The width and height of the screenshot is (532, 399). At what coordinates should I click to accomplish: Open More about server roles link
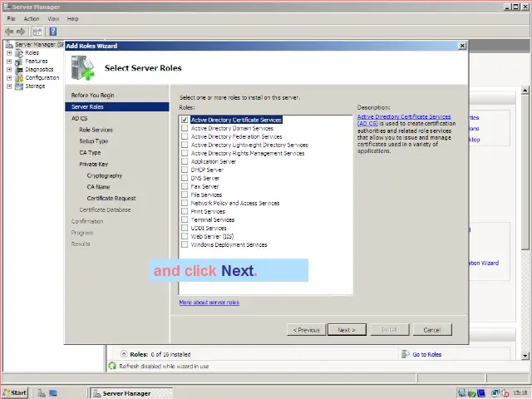pyautogui.click(x=209, y=302)
